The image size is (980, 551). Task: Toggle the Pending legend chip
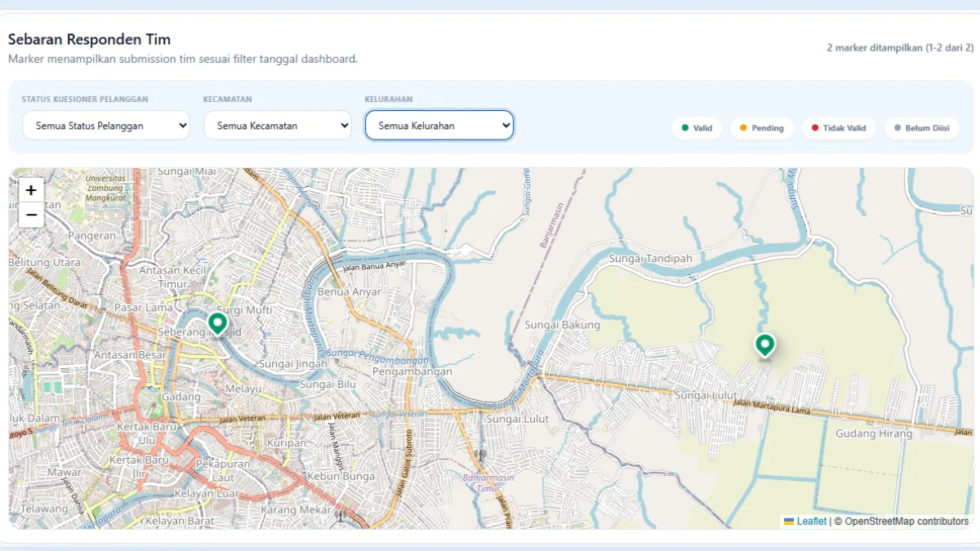[x=761, y=128]
